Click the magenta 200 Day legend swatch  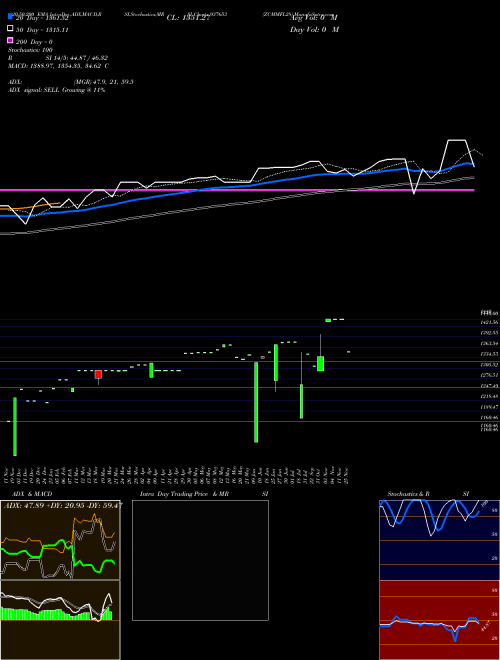point(10,41)
